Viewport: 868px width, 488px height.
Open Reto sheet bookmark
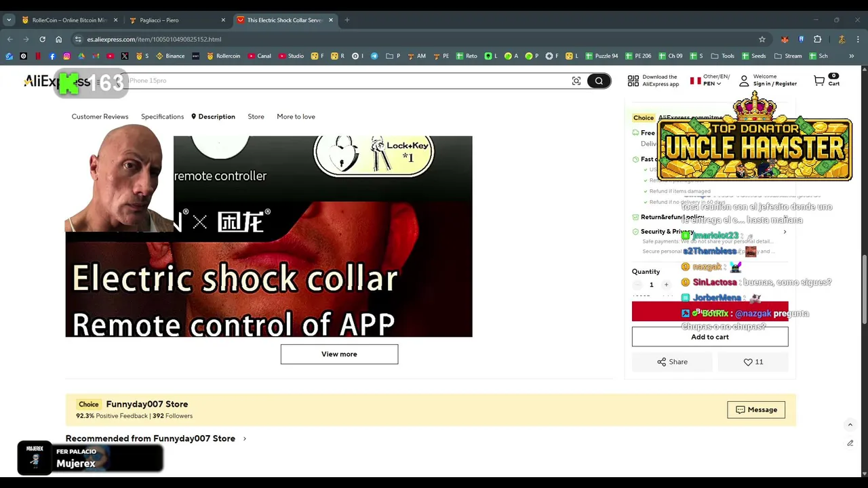[467, 56]
